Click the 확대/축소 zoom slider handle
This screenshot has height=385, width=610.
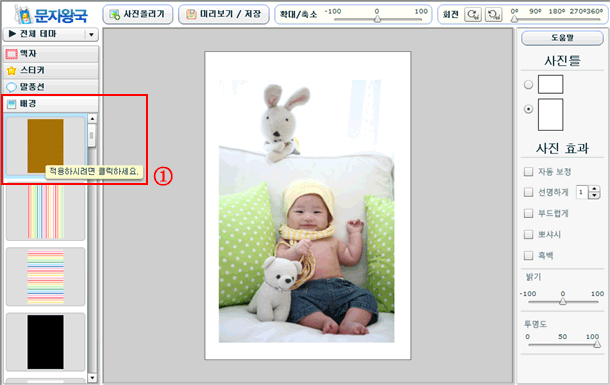pos(377,19)
